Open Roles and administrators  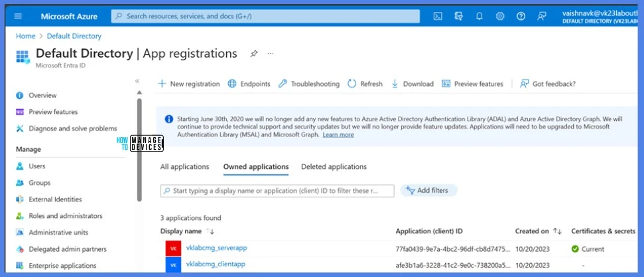[x=65, y=216]
